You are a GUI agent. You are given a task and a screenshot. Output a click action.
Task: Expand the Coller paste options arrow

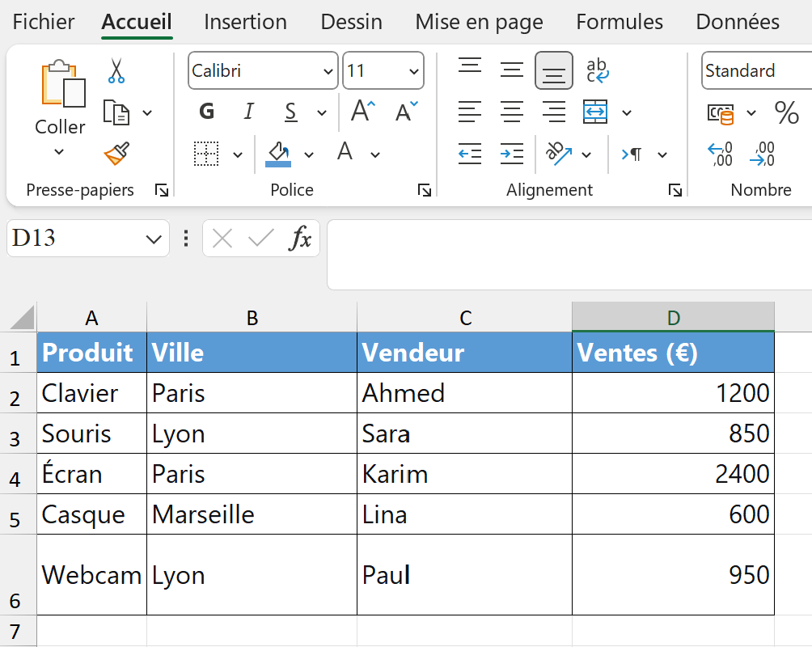(x=59, y=151)
